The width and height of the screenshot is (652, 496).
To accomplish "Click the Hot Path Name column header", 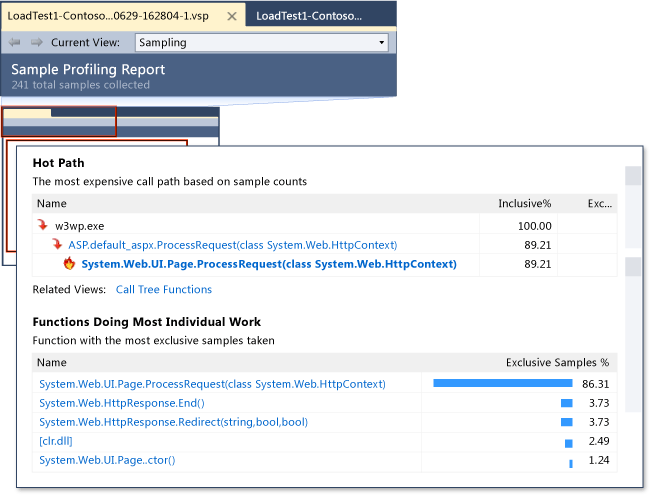I will pos(52,203).
